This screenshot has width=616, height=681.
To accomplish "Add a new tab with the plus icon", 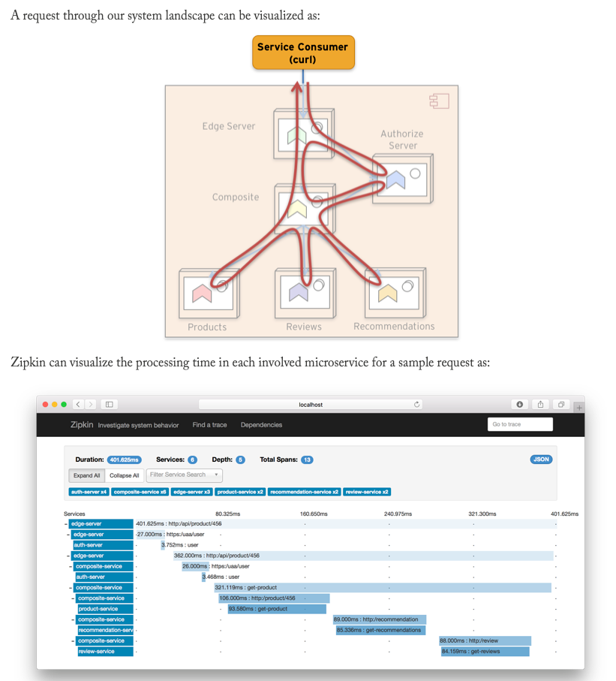I will (x=579, y=408).
